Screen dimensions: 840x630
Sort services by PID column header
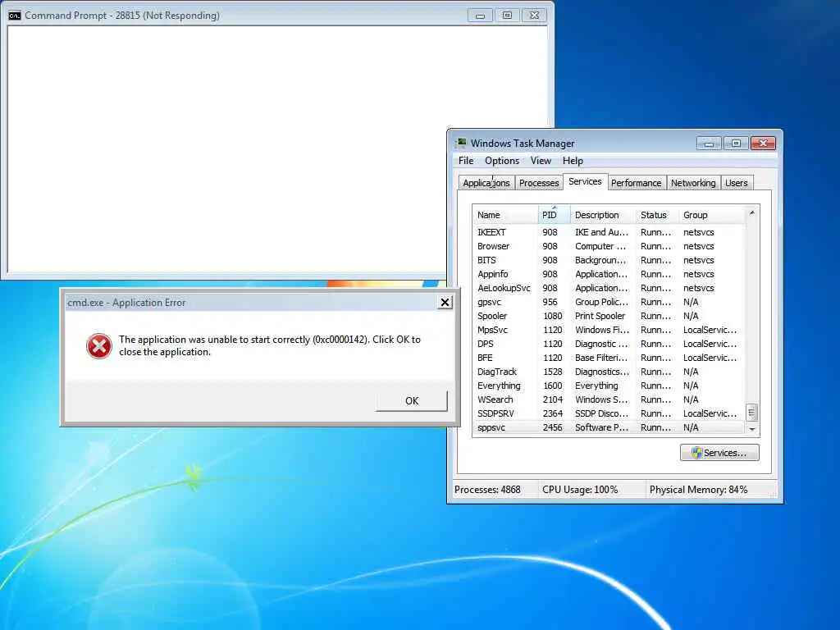(x=554, y=215)
